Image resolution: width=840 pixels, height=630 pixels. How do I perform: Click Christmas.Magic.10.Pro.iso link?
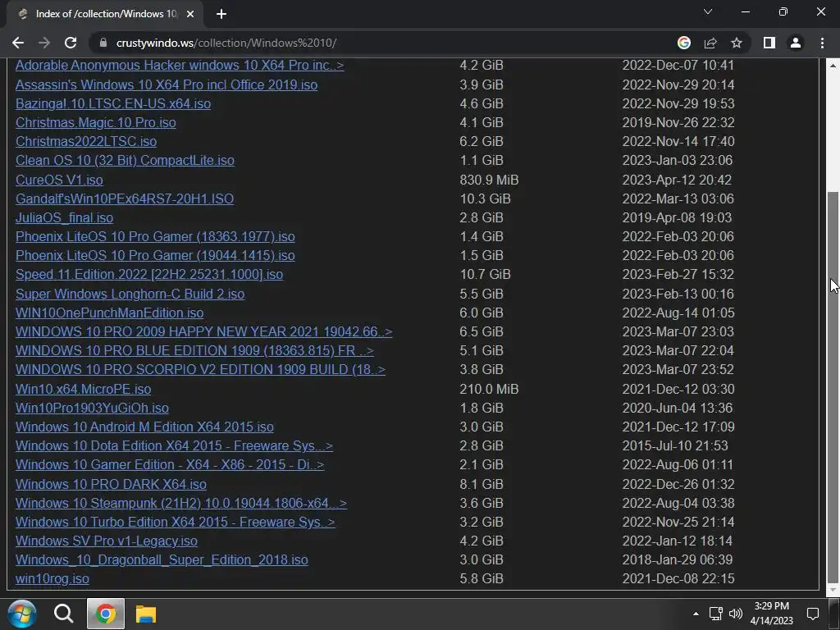pos(95,123)
